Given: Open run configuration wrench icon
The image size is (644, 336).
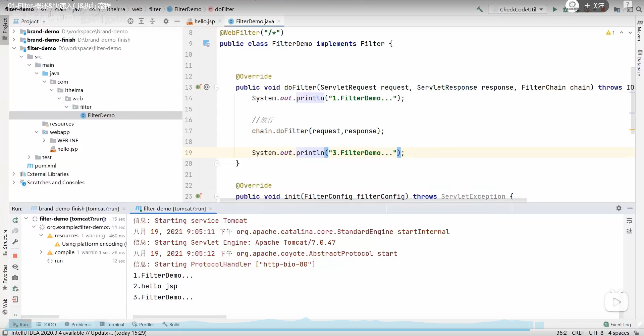Looking at the screenshot, I should 15,242.
